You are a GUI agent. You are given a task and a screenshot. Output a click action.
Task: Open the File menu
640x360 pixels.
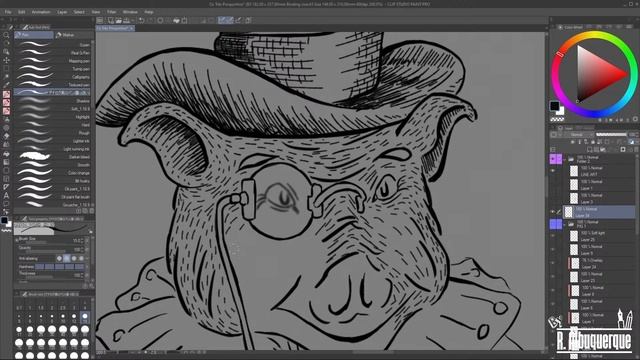8,12
